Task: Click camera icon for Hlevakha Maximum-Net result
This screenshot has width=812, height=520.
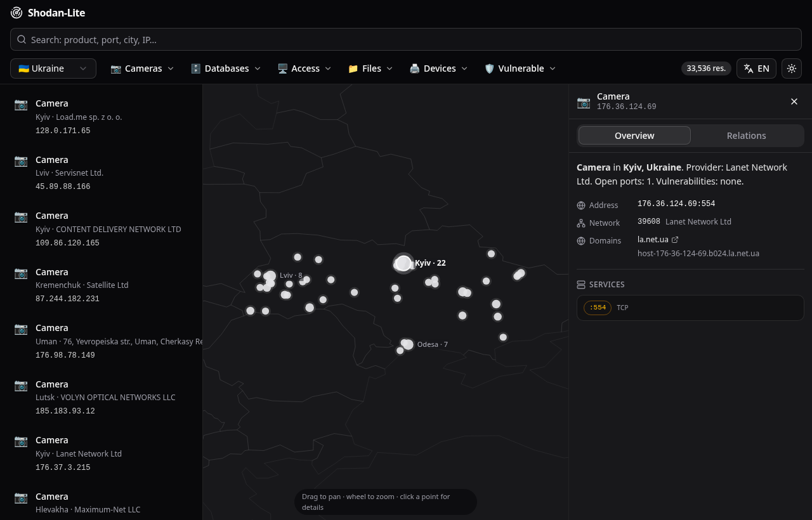Action: point(21,497)
